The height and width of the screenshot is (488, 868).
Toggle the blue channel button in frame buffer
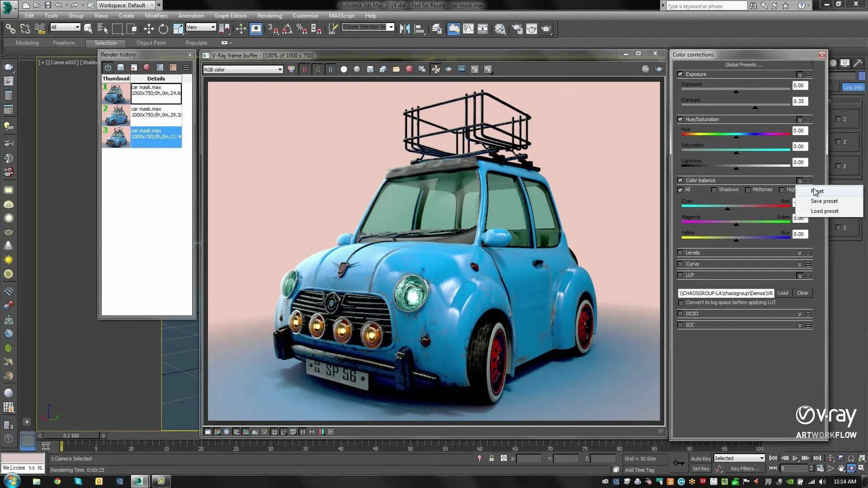330,70
